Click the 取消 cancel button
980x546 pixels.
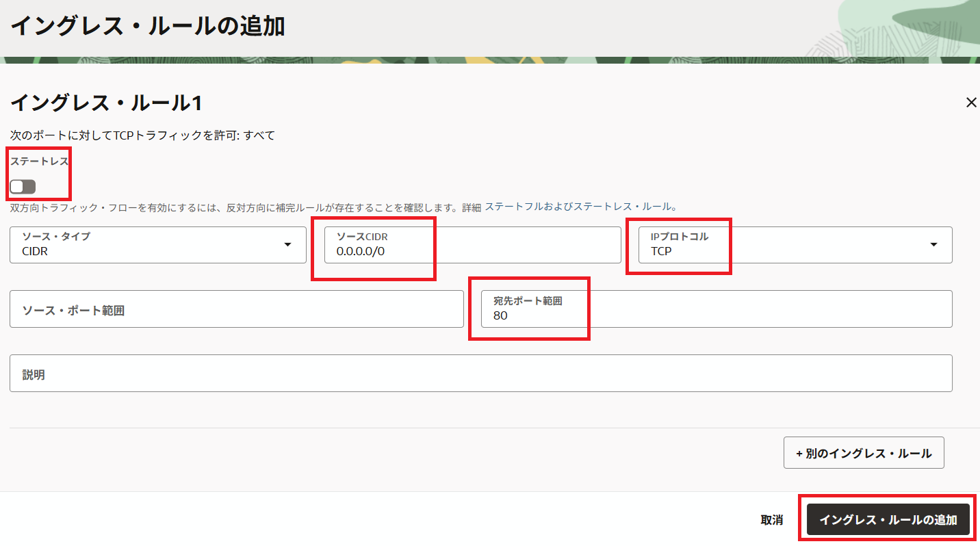(771, 520)
